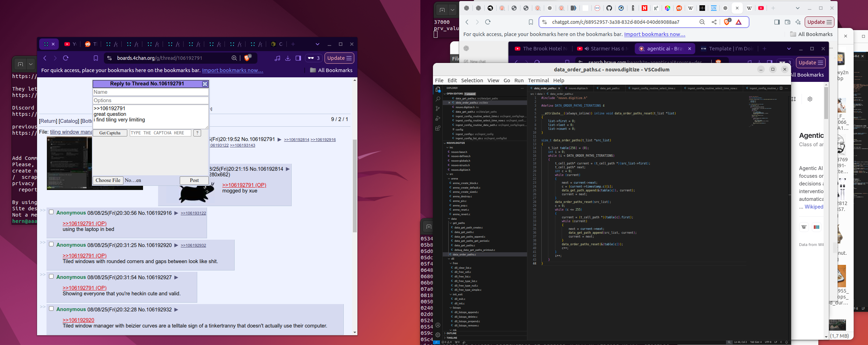
Task: Click the Get Captcha button
Action: [110, 133]
